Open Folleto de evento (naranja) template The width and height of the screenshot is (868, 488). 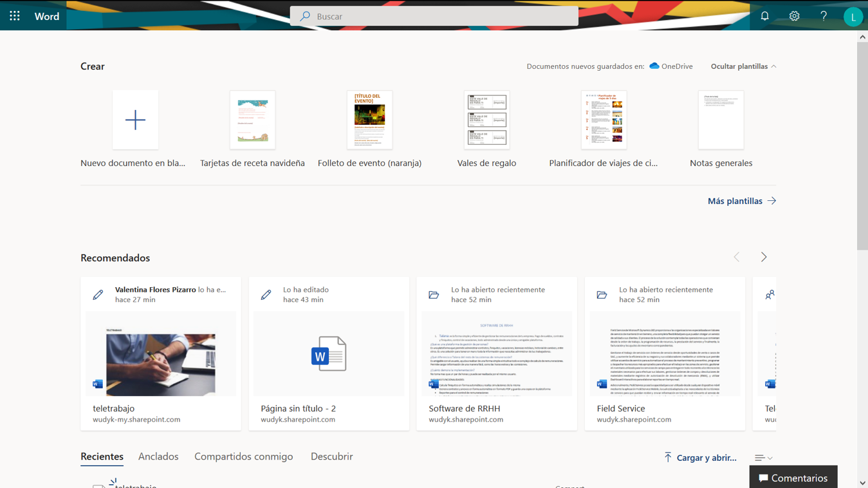tap(369, 120)
